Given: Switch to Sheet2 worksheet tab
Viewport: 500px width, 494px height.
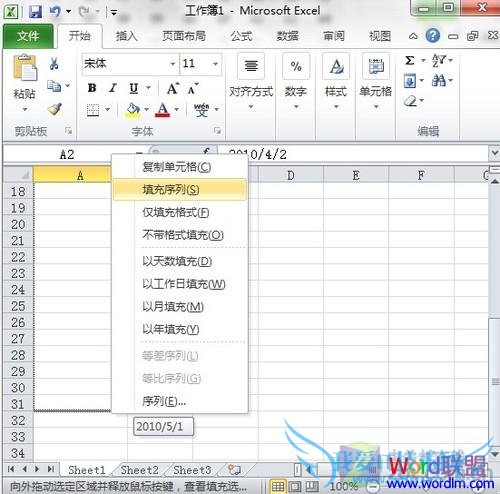Looking at the screenshot, I should (x=140, y=470).
